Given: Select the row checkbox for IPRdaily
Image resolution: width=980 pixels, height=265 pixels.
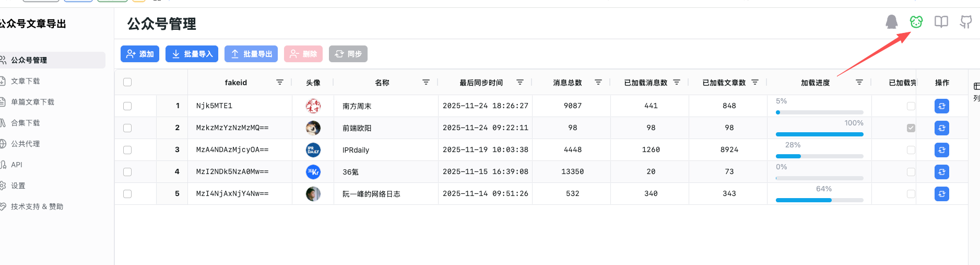Looking at the screenshot, I should (x=127, y=150).
